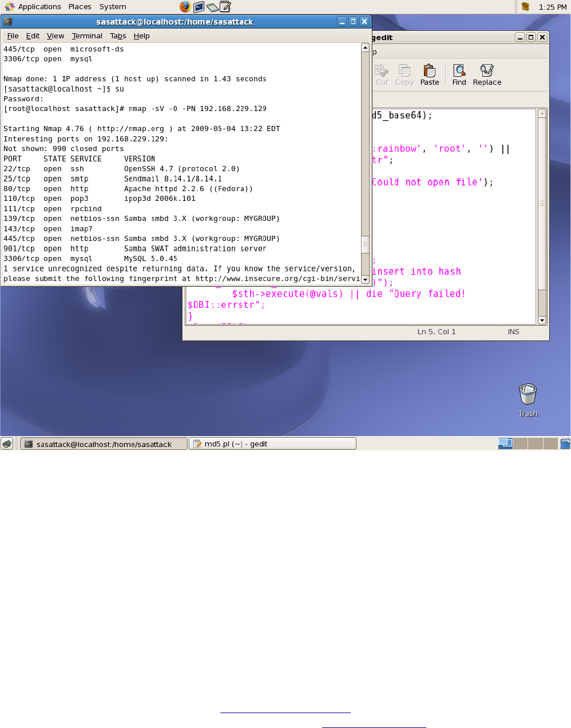Click the '80/tcp open http' Apache line

click(128, 189)
